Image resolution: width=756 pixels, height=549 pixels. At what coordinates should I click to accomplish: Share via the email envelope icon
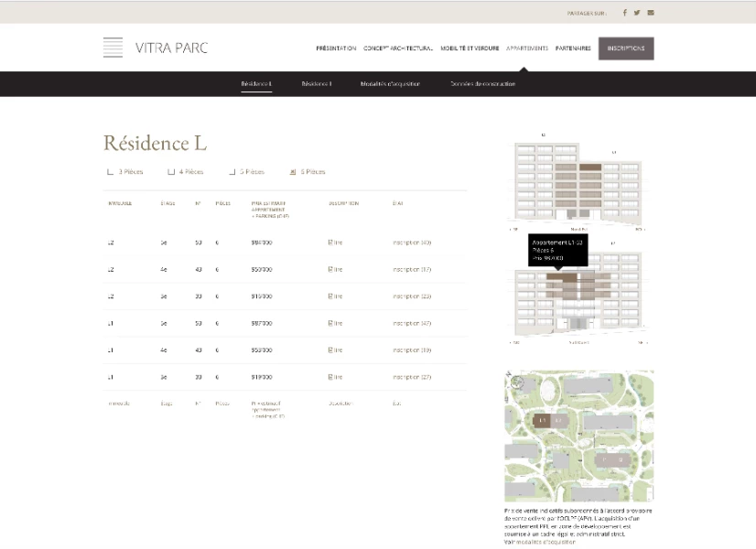(651, 13)
